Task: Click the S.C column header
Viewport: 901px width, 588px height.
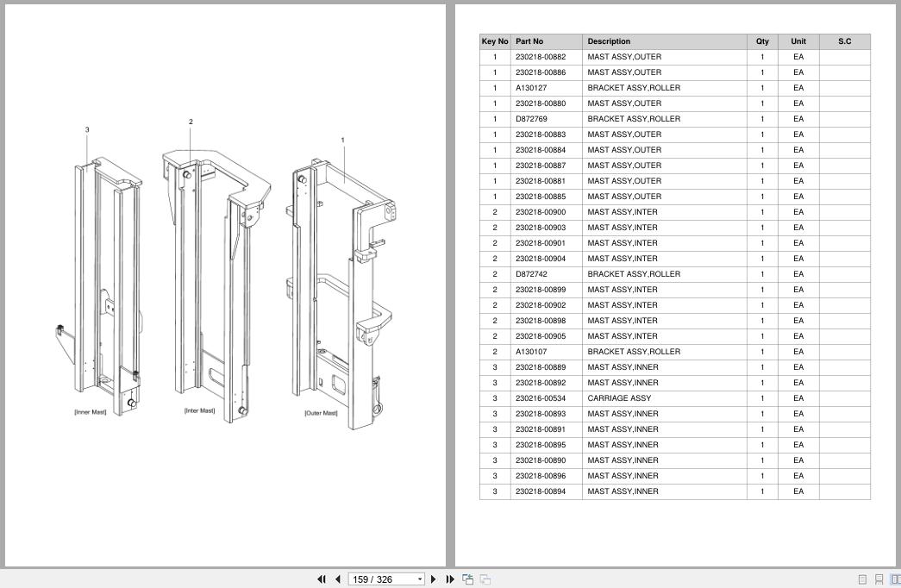Action: pos(845,41)
